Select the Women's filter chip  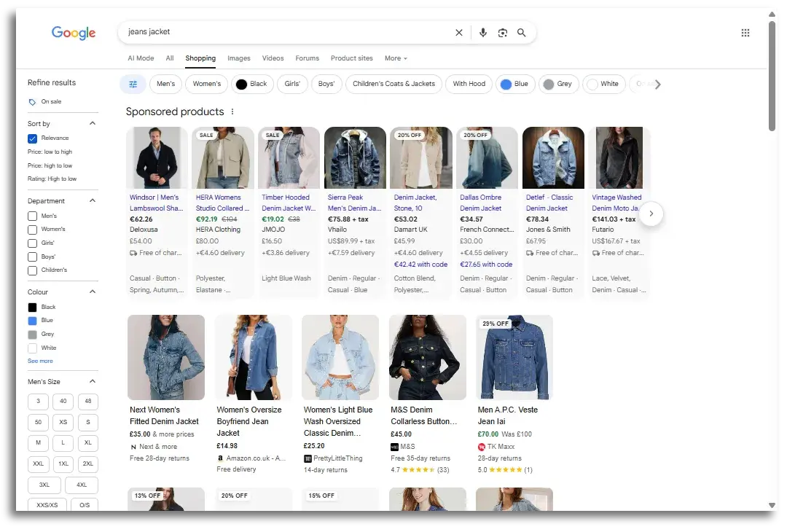coord(207,84)
